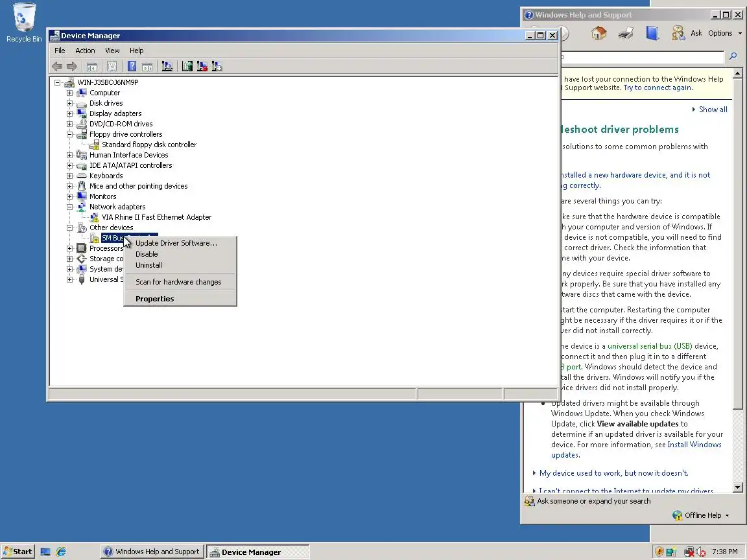
Task: Toggle the Show/Hide Console Tree toolbar icon
Action: (92, 67)
